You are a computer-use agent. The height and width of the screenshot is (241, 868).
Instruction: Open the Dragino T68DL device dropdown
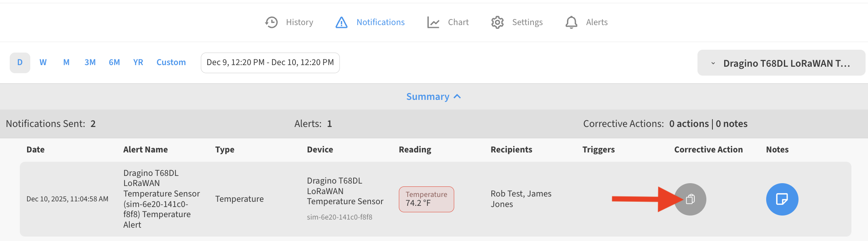pos(781,63)
